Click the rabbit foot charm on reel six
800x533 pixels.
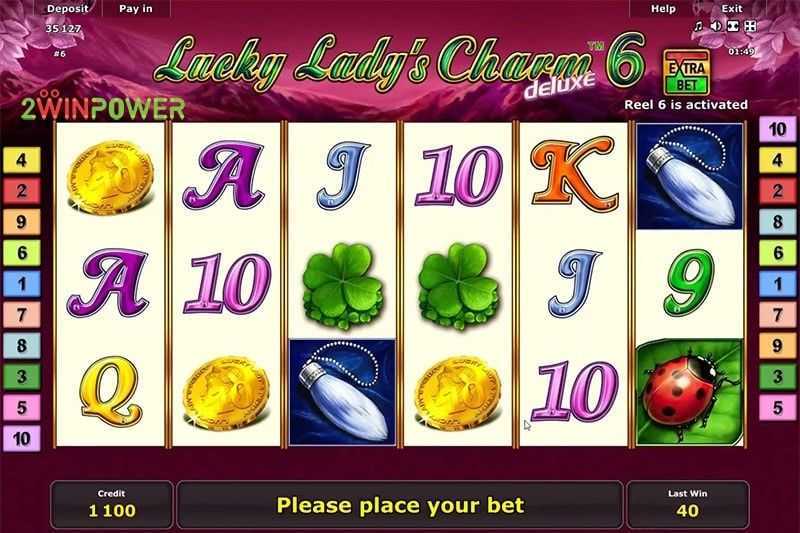(x=689, y=176)
